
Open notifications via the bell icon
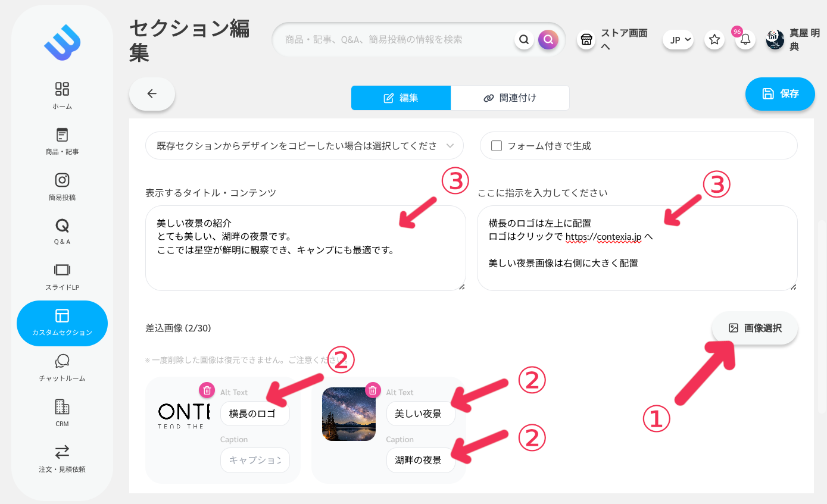click(x=744, y=39)
